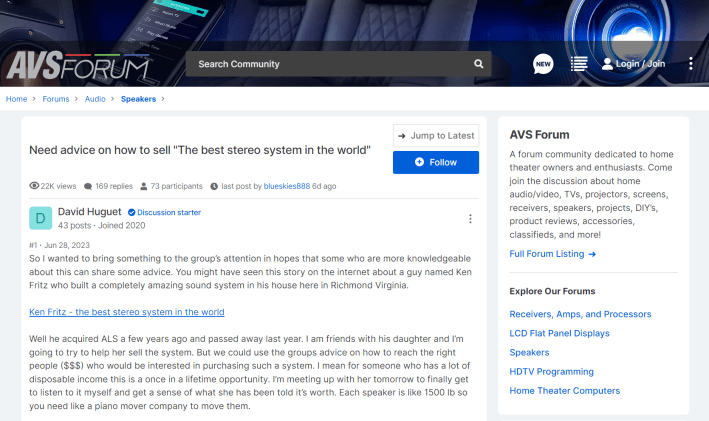Image resolution: width=709 pixels, height=421 pixels.
Task: Click the post number #1
Action: click(33, 245)
